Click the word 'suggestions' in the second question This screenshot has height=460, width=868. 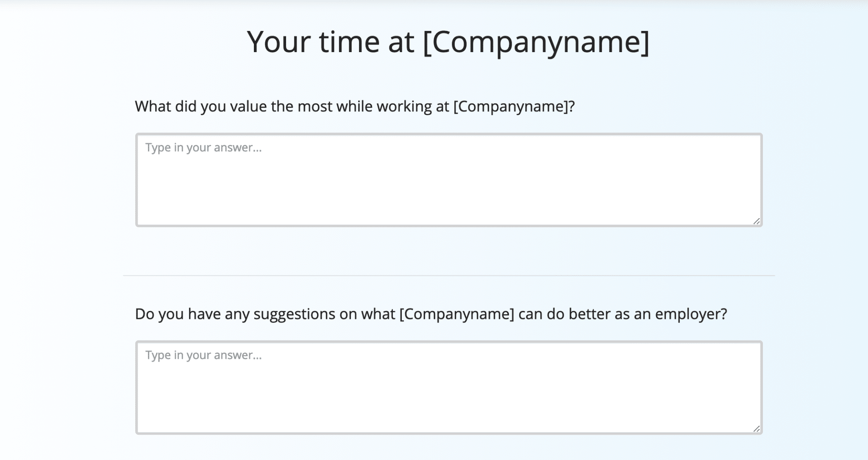[295, 314]
